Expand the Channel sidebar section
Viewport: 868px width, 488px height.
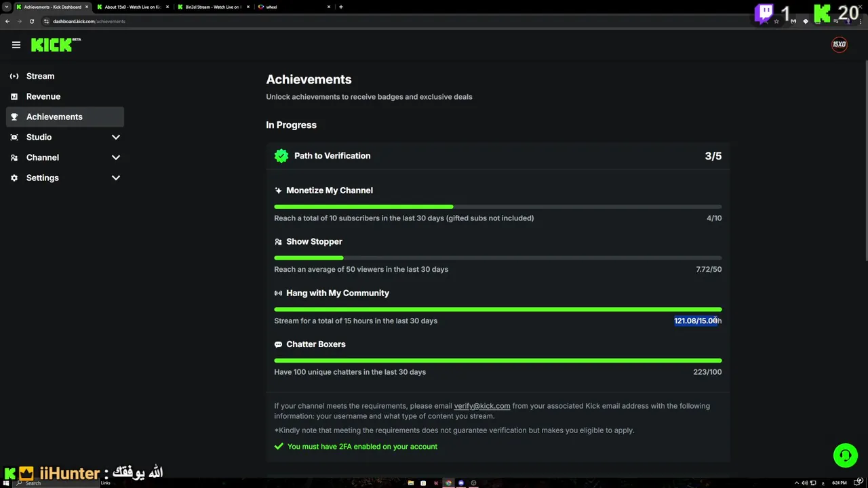pos(116,158)
